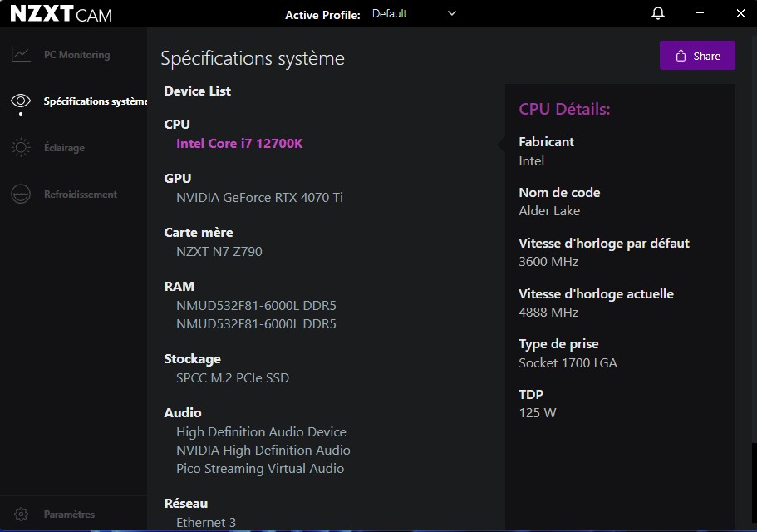757x532 pixels.
Task: Click the Spécifications système eye icon
Action: tap(21, 101)
